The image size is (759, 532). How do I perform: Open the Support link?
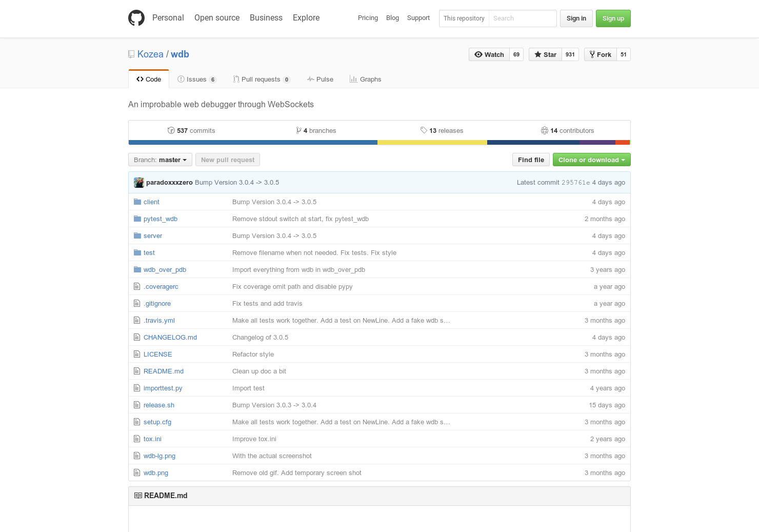coord(418,17)
